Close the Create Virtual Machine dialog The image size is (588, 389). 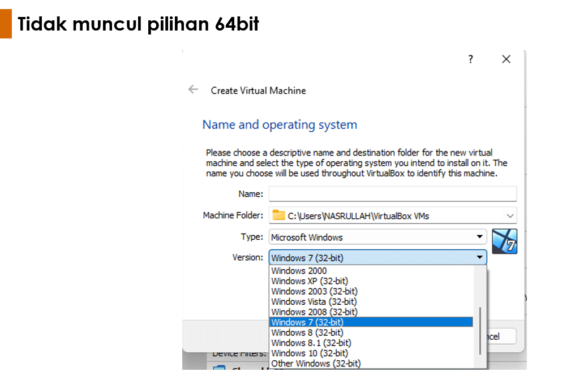507,59
